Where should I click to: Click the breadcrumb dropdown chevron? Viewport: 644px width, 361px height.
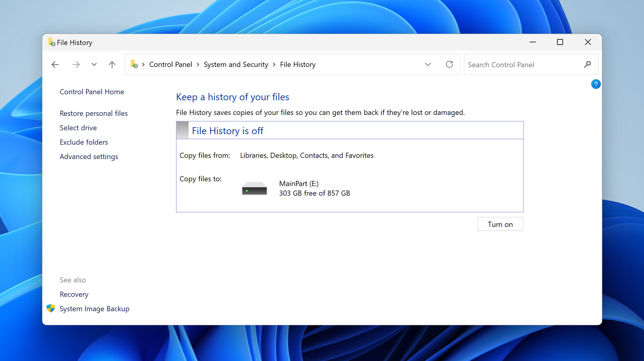coord(427,64)
